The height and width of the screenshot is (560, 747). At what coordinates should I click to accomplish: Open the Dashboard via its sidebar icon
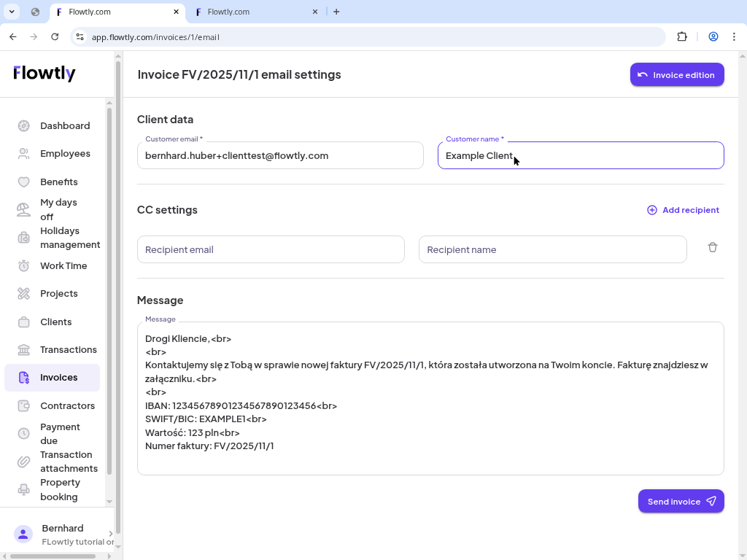tap(23, 125)
